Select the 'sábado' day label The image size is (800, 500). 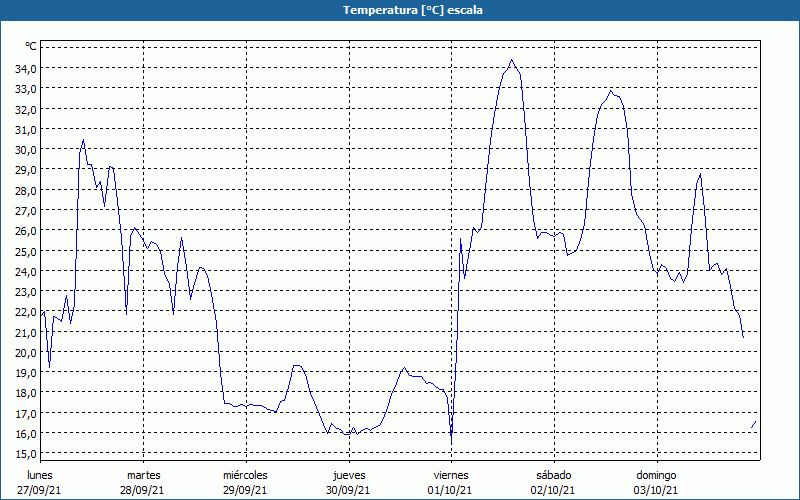[554, 475]
